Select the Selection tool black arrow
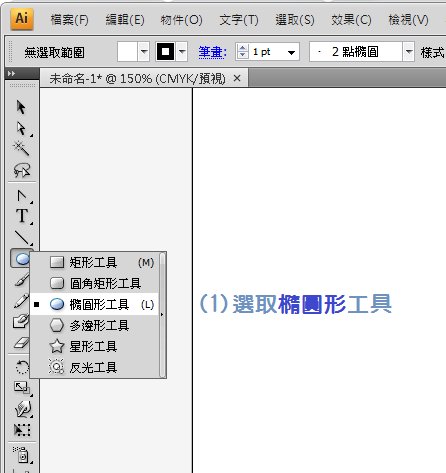This screenshot has height=473, width=446. (21, 107)
